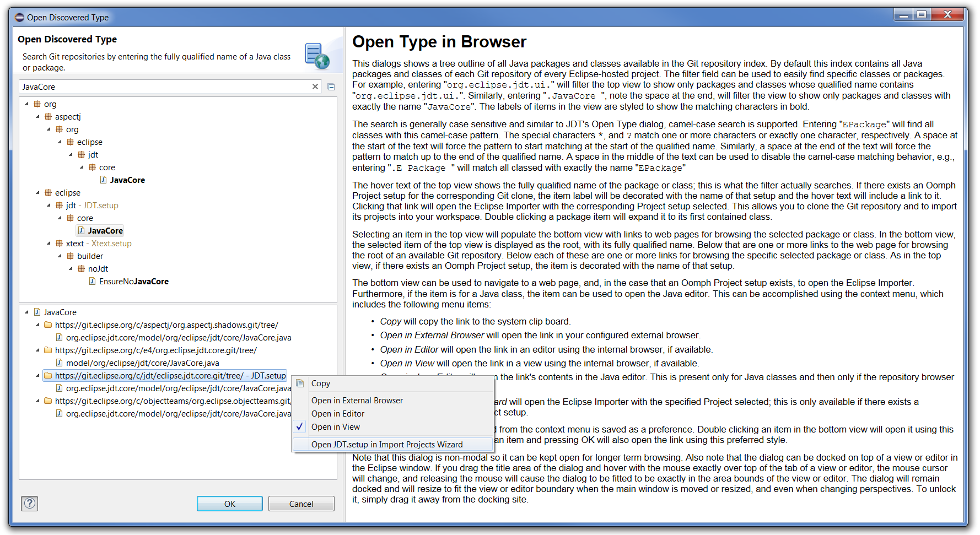Click the package icon for xtext - Xtext.setup
This screenshot has width=980, height=535.
(x=60, y=243)
